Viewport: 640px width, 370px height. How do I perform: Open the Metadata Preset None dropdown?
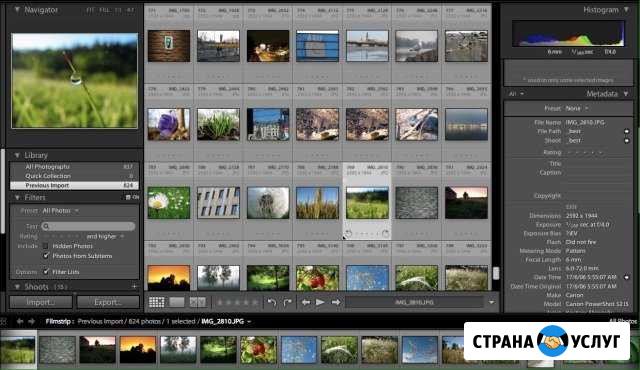577,109
